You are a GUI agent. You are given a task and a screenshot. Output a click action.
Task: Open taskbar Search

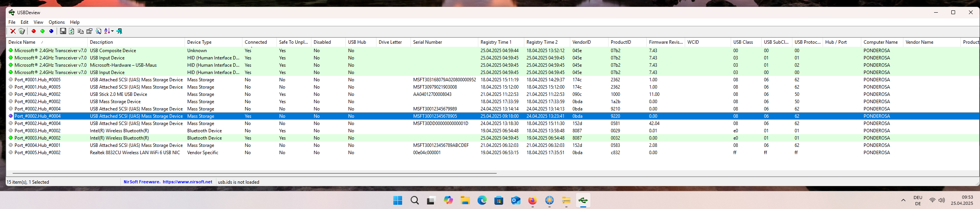point(415,201)
